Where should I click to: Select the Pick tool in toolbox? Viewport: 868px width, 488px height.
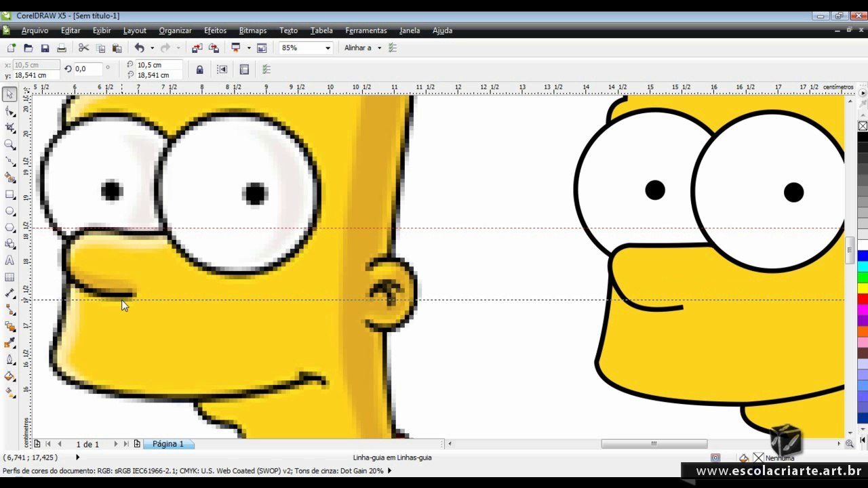(x=9, y=94)
